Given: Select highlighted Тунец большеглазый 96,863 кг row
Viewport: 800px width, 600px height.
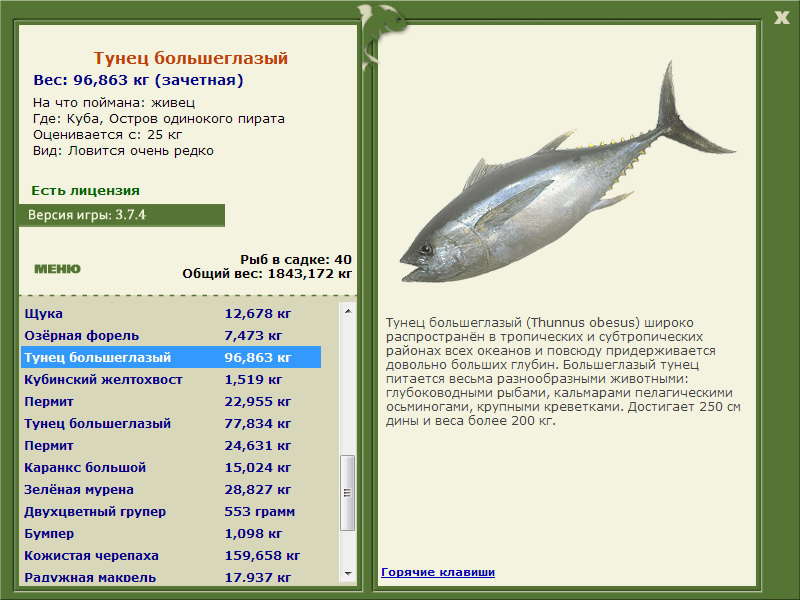Looking at the screenshot, I should (x=171, y=357).
